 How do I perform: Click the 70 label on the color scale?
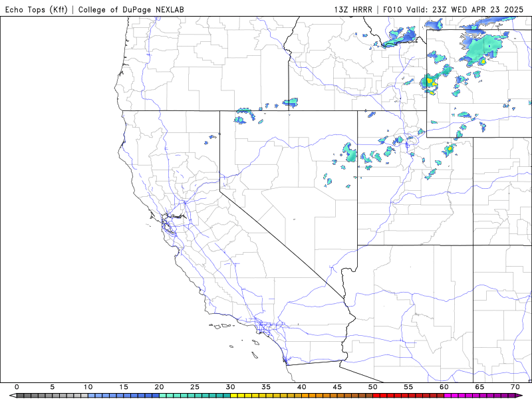[x=515, y=387]
